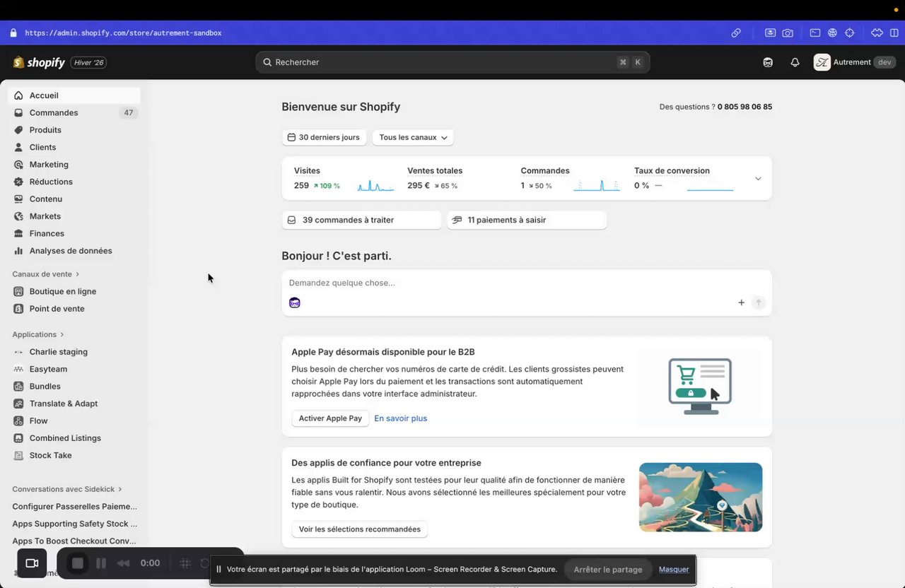905x588 pixels.
Task: Click the Activer Apple Pay button
Action: pos(330,418)
